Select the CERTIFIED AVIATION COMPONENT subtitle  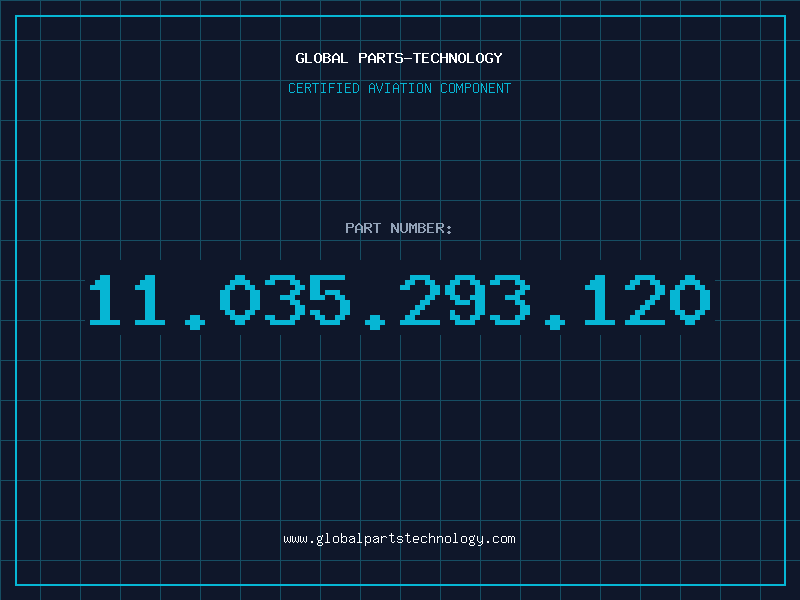399,88
